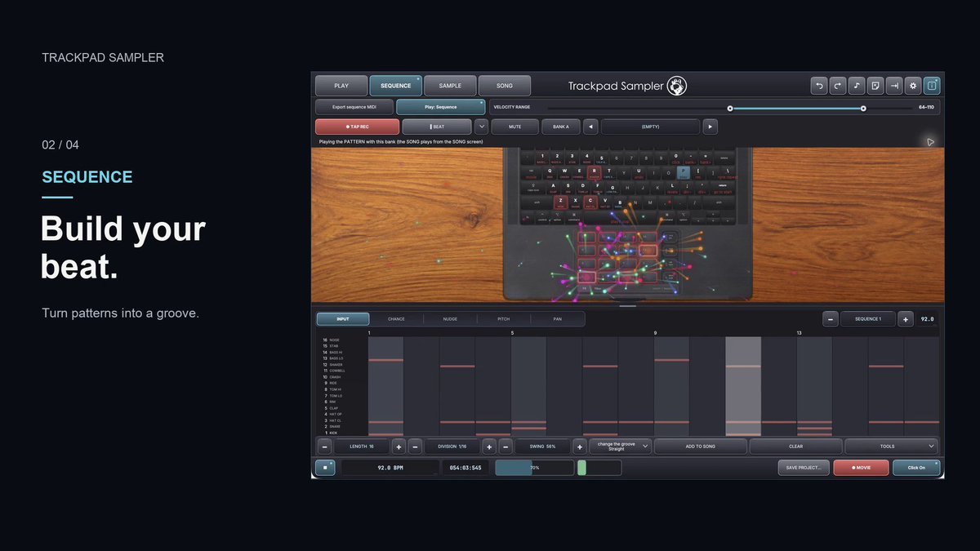This screenshot has width=980, height=551.
Task: Select the PAN lane tab
Action: pos(558,319)
